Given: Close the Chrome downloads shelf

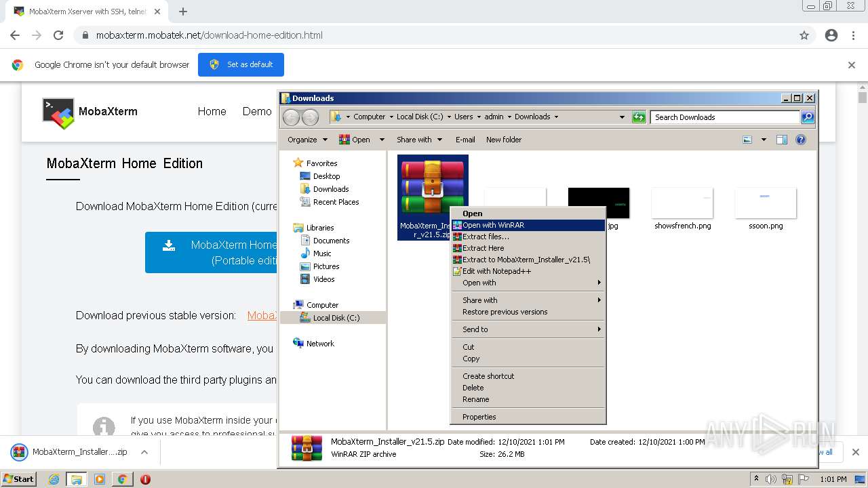Looking at the screenshot, I should click(855, 452).
